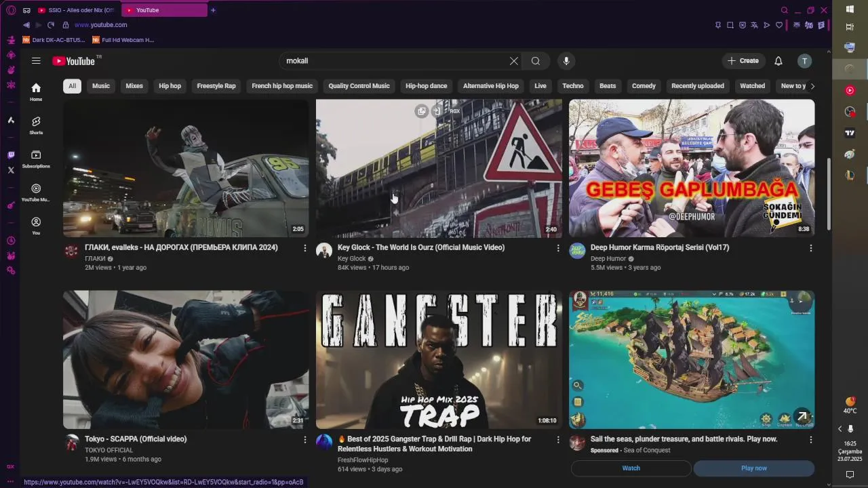Select French hip hop music chip
Screen dimensions: 868x488
click(282, 86)
